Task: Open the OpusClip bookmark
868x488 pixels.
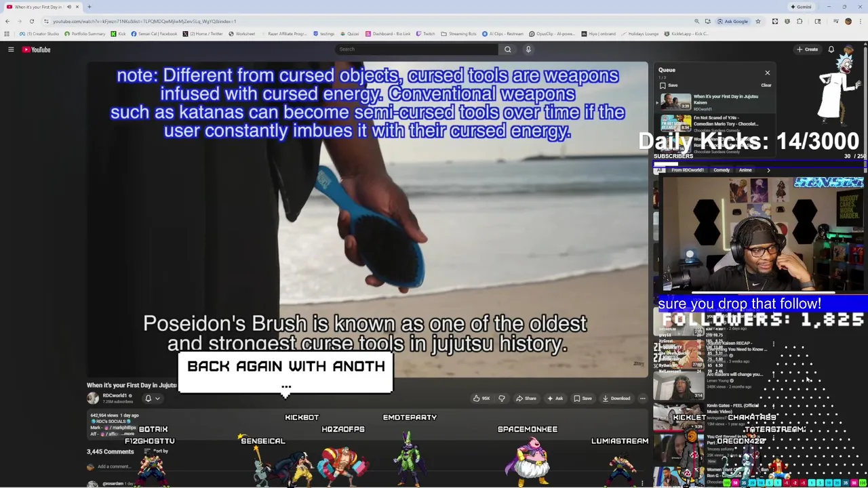Action: (x=552, y=34)
